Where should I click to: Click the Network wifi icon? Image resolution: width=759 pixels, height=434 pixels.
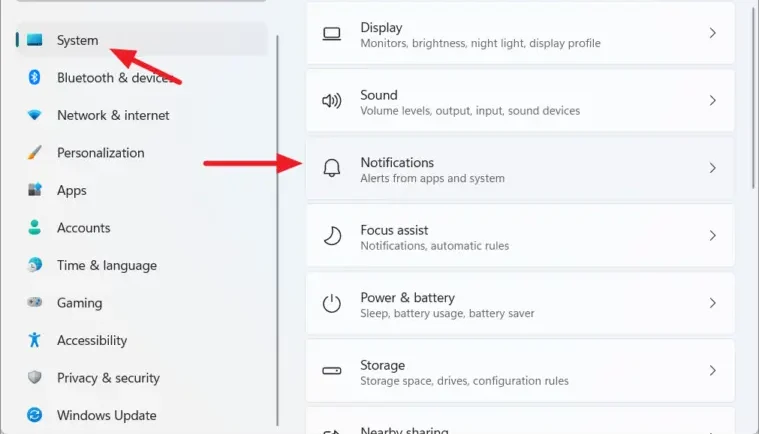[x=35, y=115]
